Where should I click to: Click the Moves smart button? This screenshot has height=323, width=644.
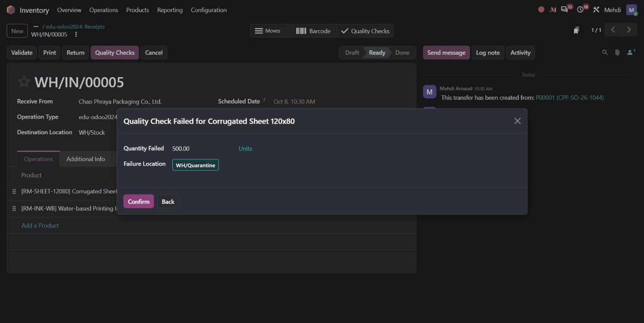[x=272, y=31]
